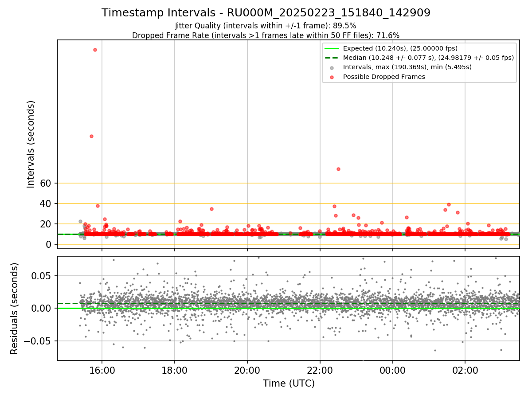The image size is (532, 399).
Task: Click the 20:00 x-axis tick label
Action: click(247, 370)
